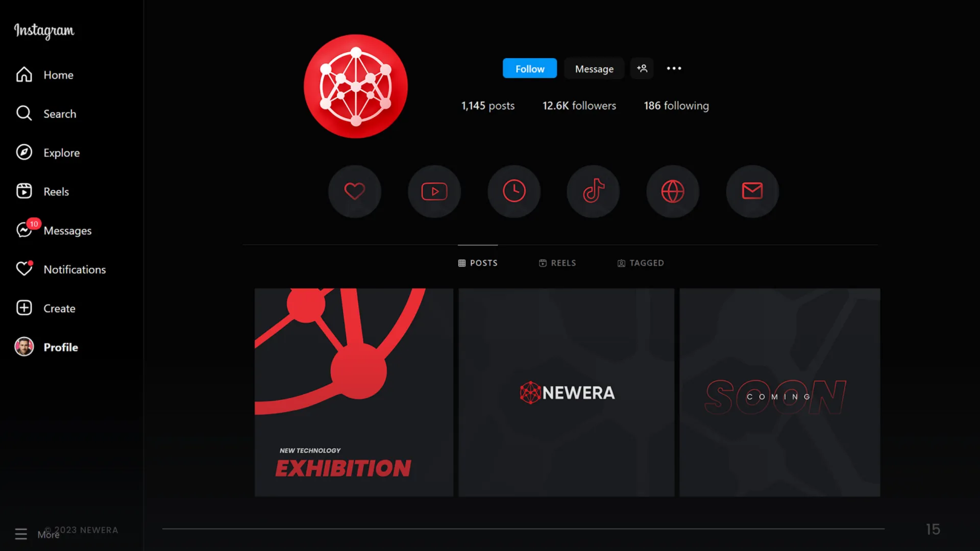980x551 pixels.
Task: Click the Create plus icon
Action: [24, 308]
